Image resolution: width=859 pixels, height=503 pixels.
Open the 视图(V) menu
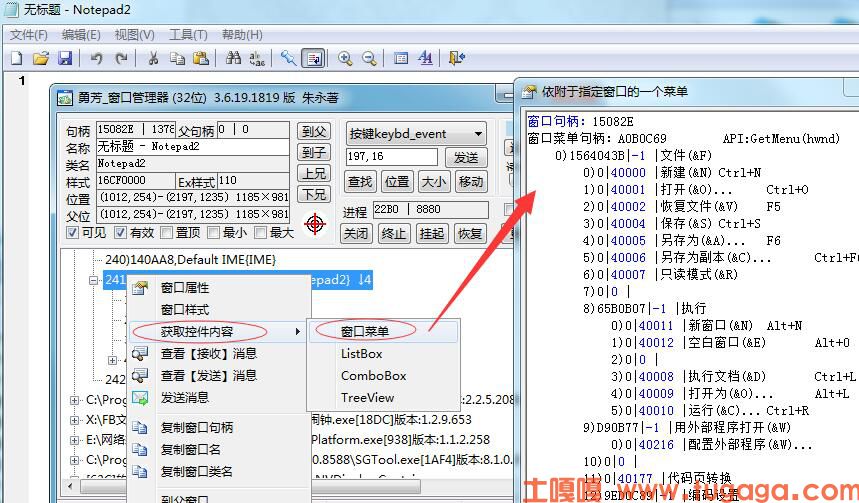[134, 35]
